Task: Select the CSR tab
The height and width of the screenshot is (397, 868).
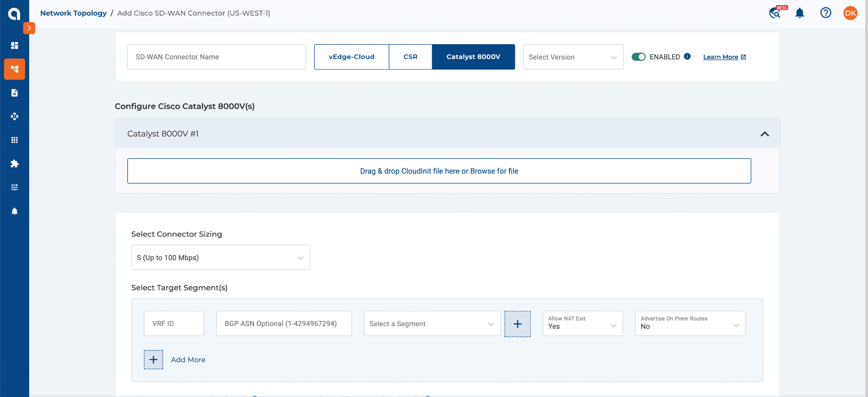Action: (x=410, y=57)
